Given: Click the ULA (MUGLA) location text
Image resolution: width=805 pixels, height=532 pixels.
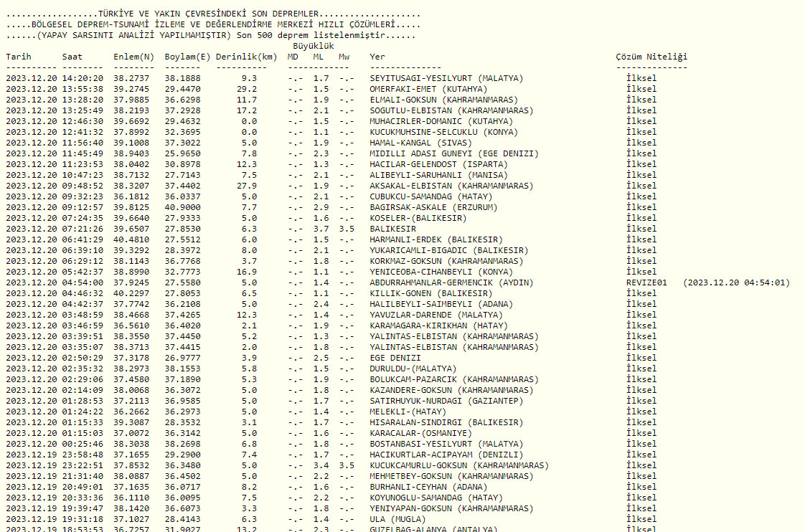Looking at the screenshot, I should (397, 519).
